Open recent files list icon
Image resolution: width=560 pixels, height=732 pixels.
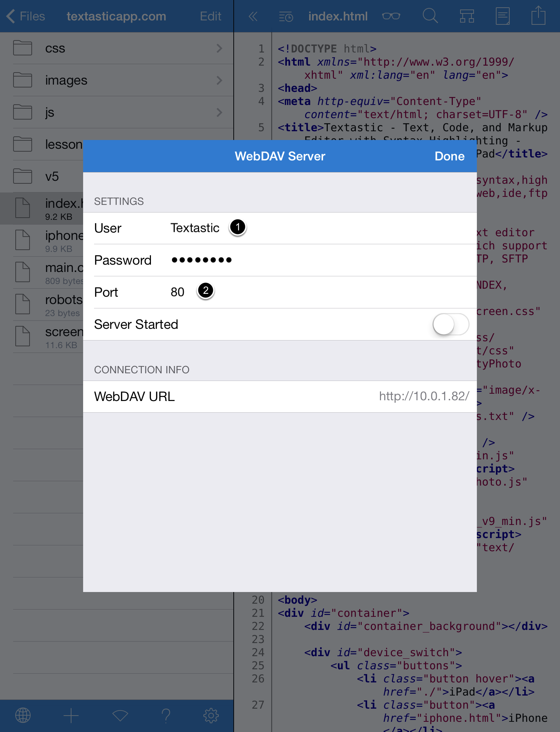coord(286,17)
